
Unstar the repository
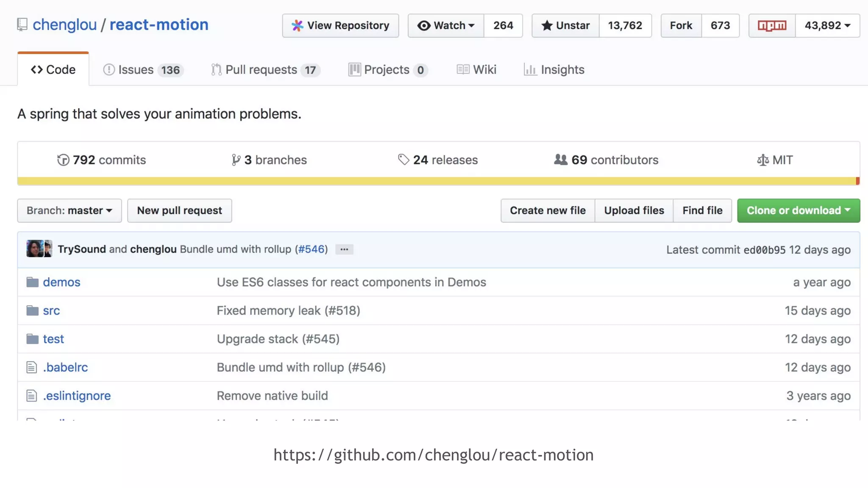[x=565, y=25]
